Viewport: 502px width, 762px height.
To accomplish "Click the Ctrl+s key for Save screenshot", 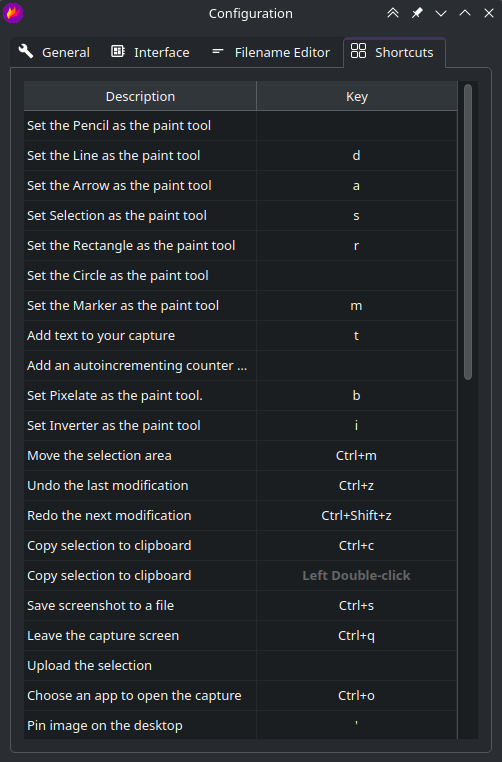I will click(x=357, y=606).
